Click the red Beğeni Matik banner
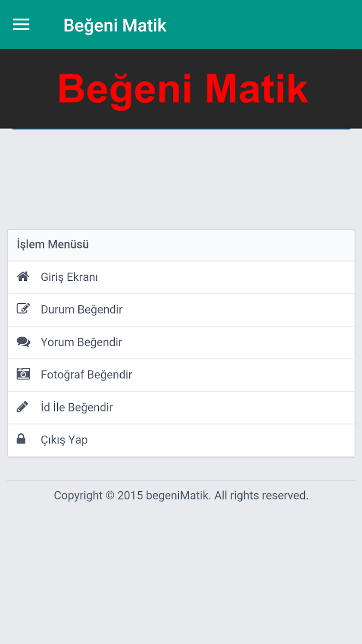 [x=182, y=89]
